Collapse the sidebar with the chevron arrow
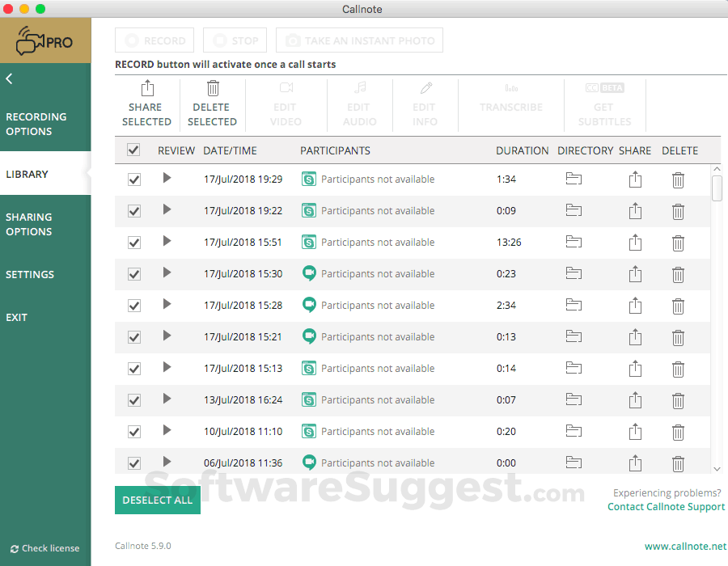Viewport: 728px width, 566px height. [x=9, y=78]
